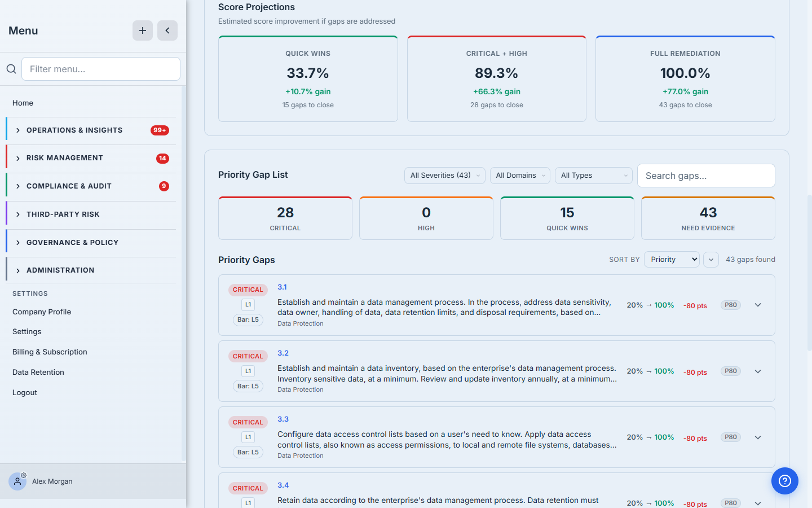Click the 14 badge on Risk Management

coord(162,159)
